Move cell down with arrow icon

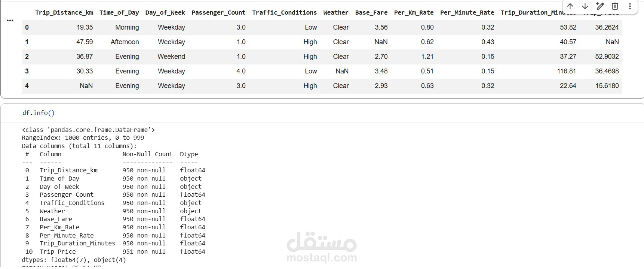[585, 6]
